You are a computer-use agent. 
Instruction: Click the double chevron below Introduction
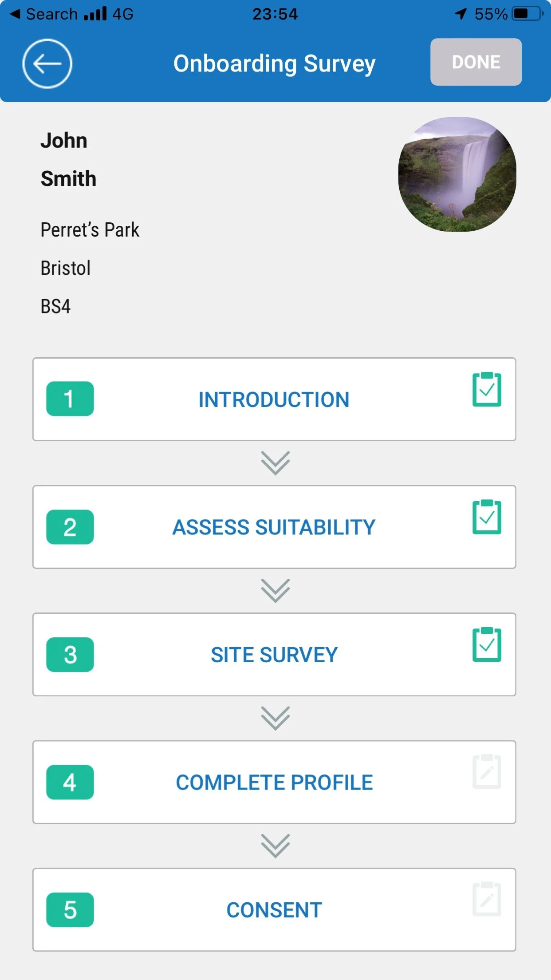[x=275, y=463]
